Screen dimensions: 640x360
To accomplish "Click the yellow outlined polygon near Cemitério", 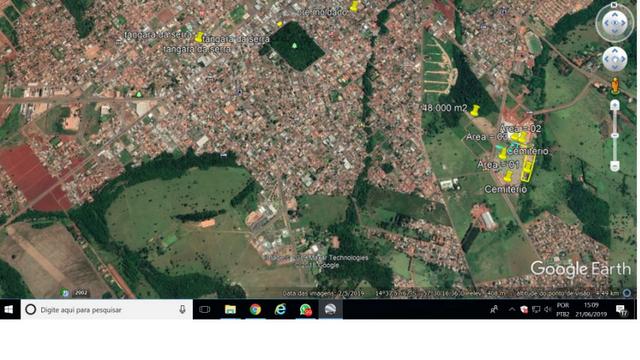I will click(527, 168).
